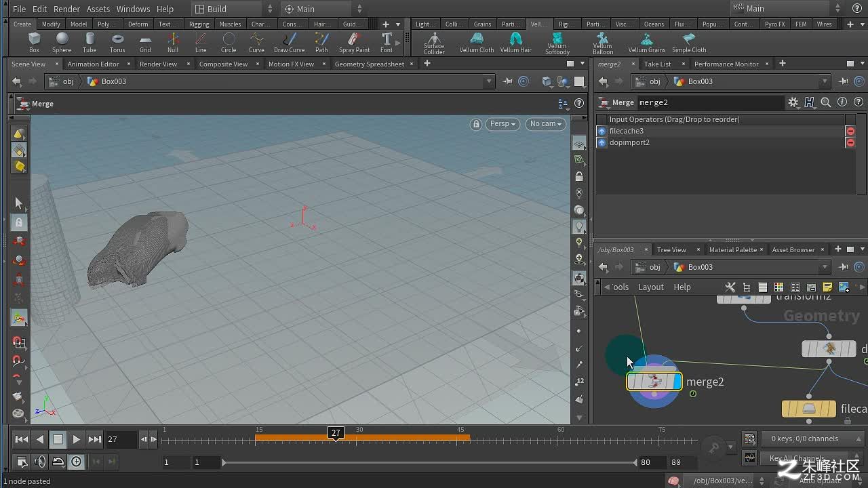Click the Surface Collider tool
The width and height of the screenshot is (868, 488).
[x=434, y=43]
